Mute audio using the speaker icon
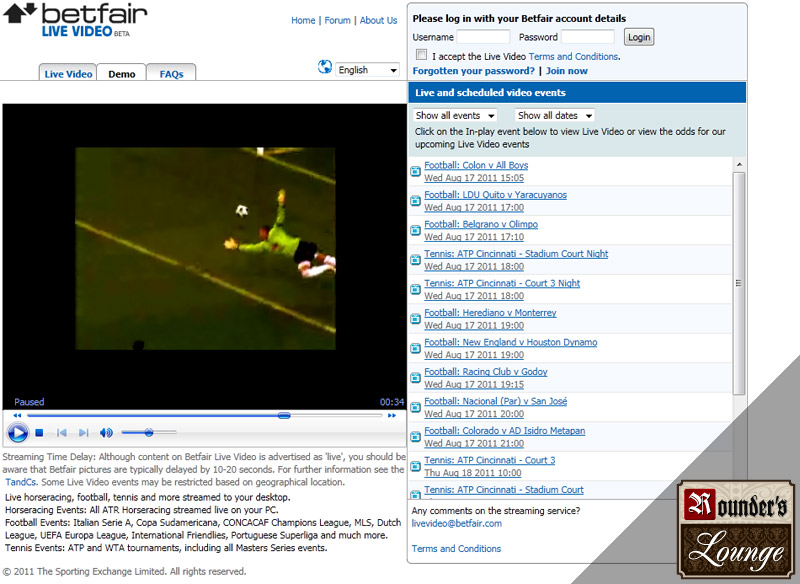Viewport: 800px width, 584px height. pyautogui.click(x=106, y=433)
